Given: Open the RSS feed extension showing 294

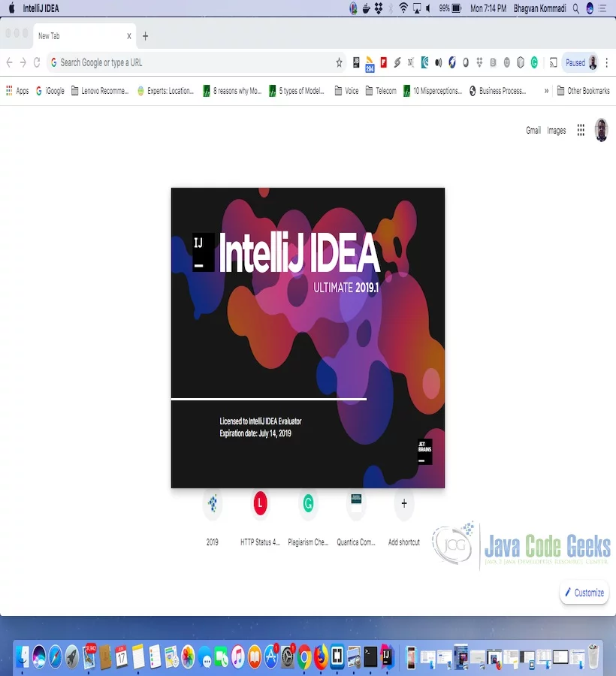Looking at the screenshot, I should pos(370,64).
